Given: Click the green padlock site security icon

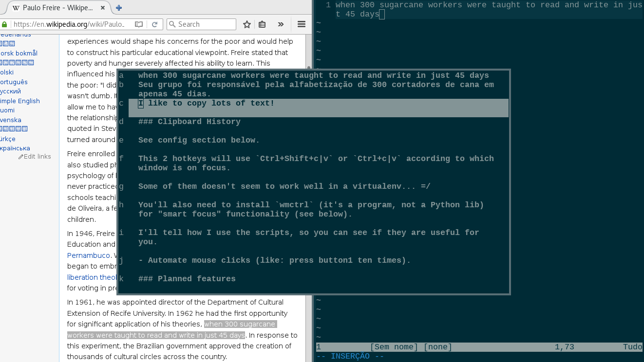Looking at the screenshot, I should [4, 24].
